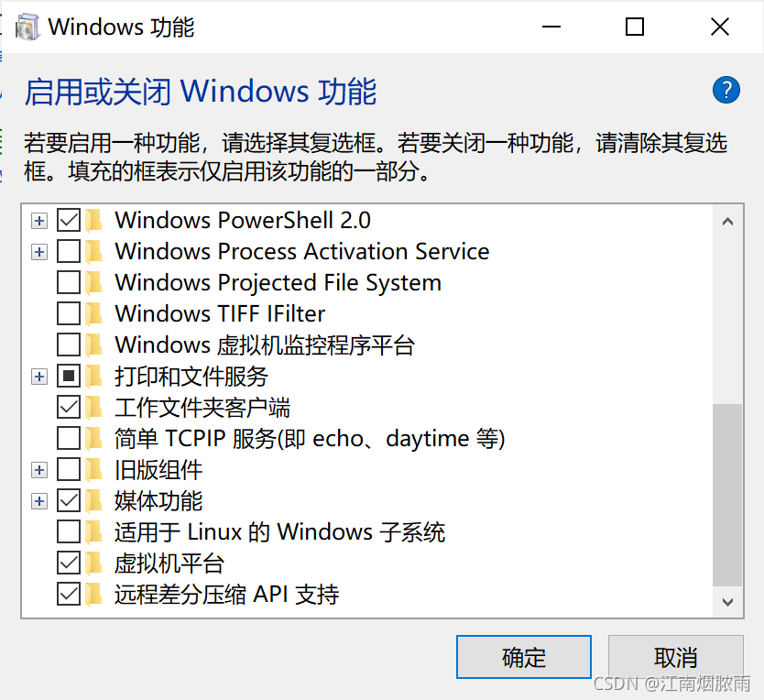Screen dimensions: 764x700
Task: Click the folder icon next to 旧版组件
Action: point(93,469)
